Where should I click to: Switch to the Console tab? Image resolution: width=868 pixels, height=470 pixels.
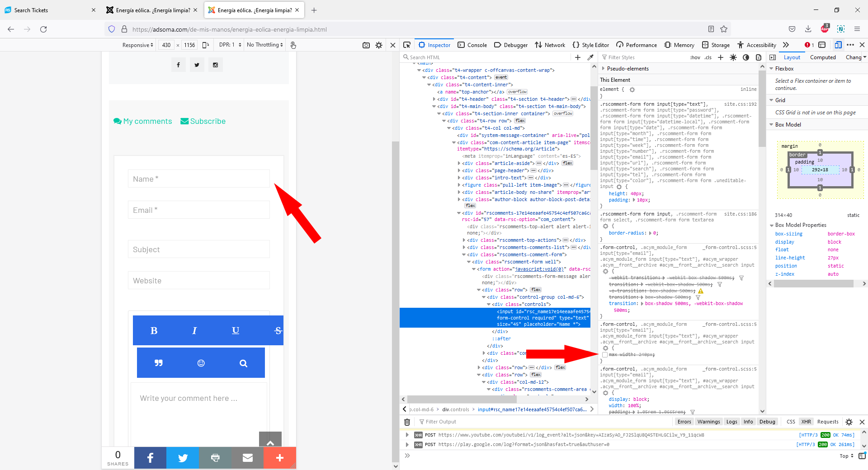(x=472, y=45)
